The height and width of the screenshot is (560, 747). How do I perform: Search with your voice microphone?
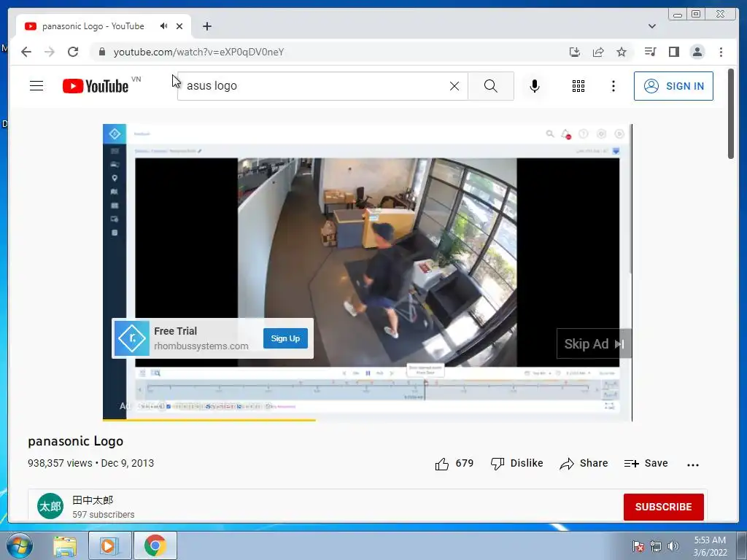[535, 86]
